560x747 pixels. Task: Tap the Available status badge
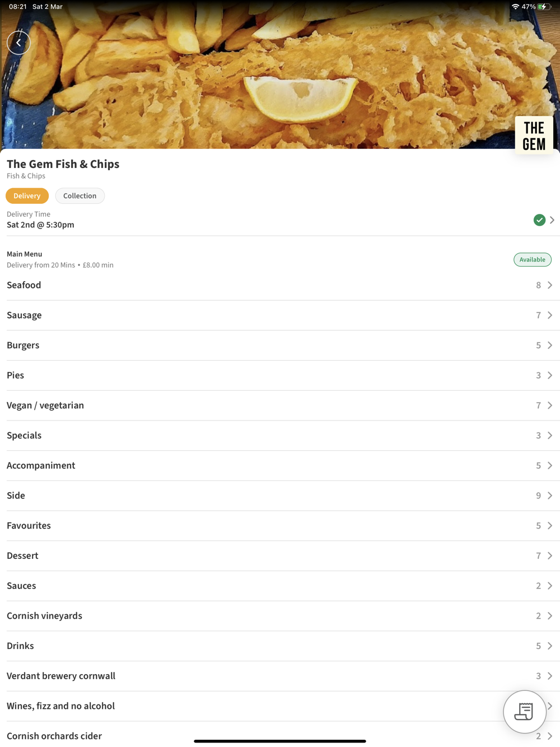coord(532,260)
